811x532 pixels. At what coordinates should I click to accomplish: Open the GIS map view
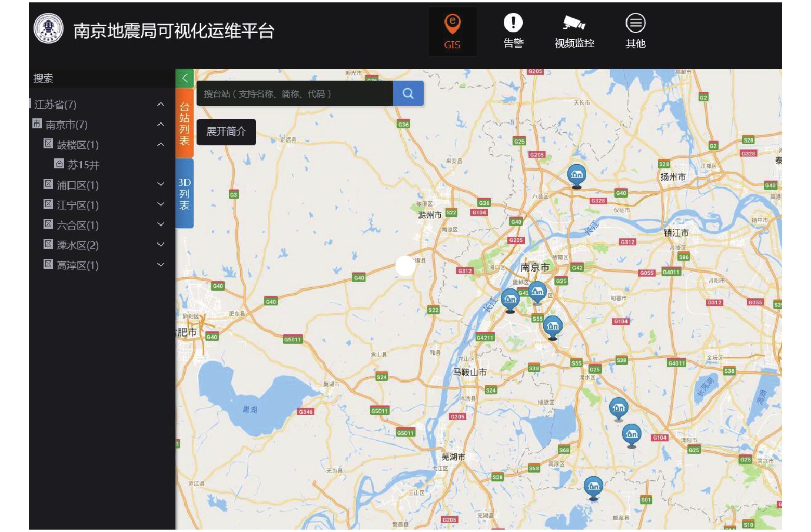coord(452,32)
